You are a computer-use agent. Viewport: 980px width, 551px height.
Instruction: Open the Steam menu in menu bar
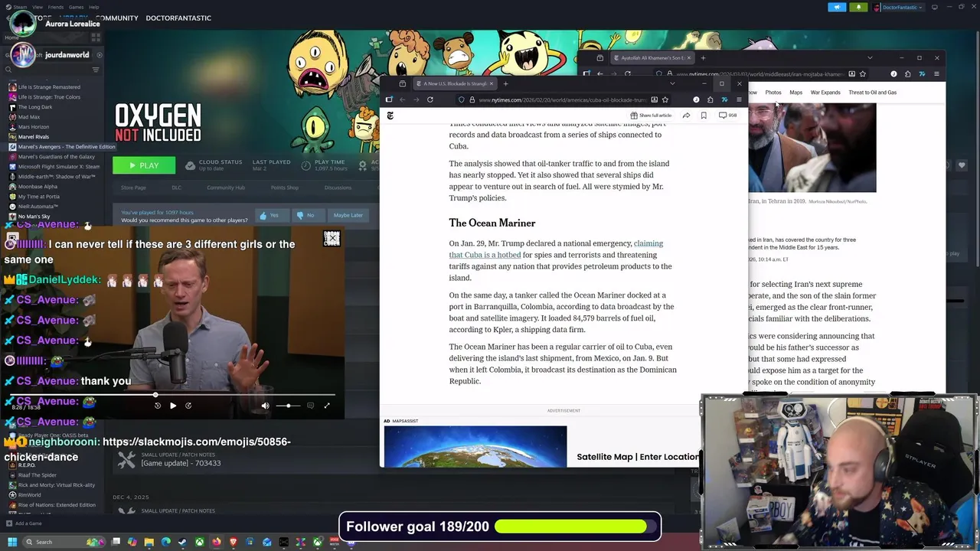pos(20,7)
